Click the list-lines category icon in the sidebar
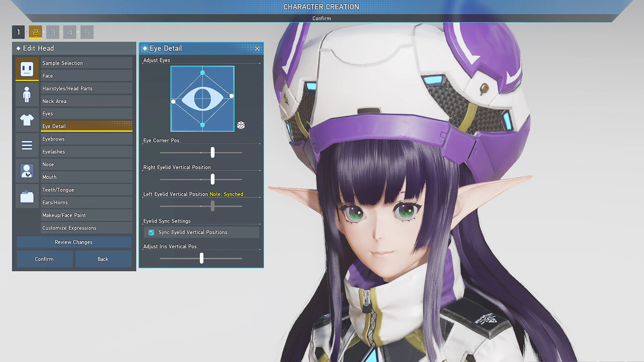Screen dimensions: 644x362 [27, 145]
